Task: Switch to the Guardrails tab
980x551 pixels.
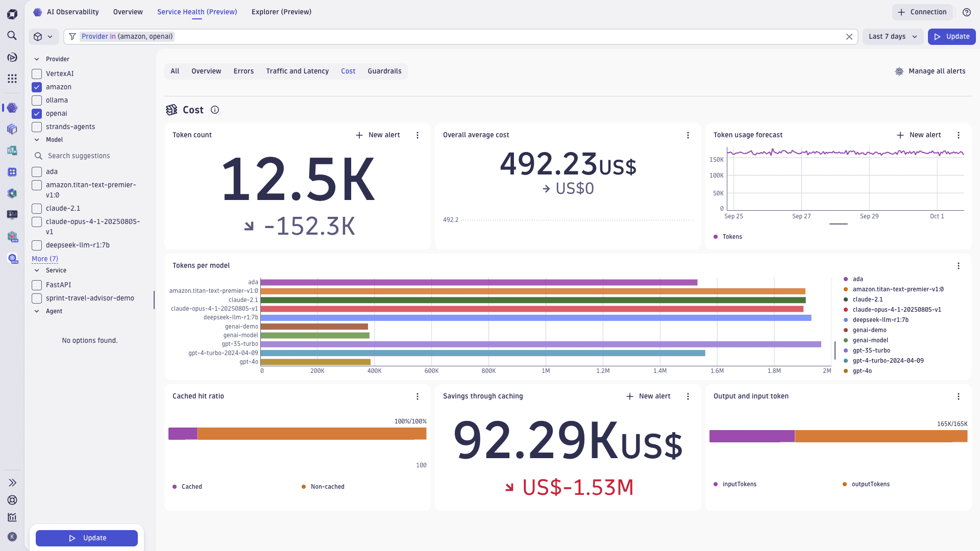Action: (384, 71)
